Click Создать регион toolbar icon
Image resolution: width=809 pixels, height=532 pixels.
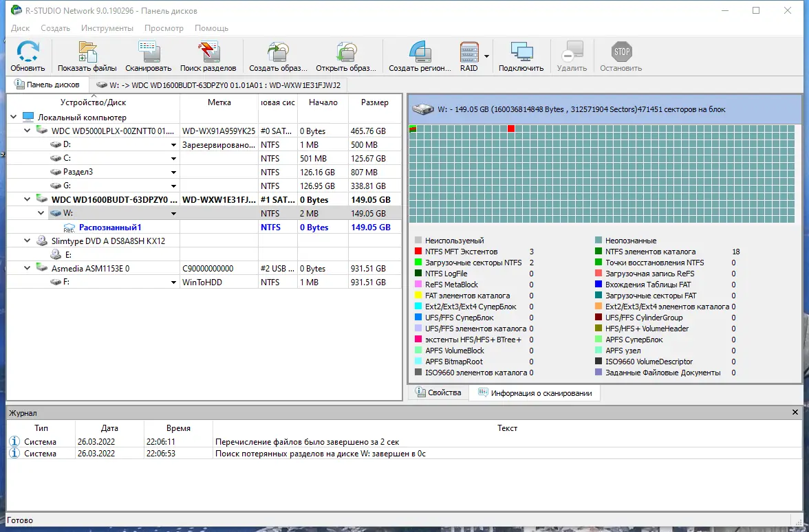click(x=420, y=56)
